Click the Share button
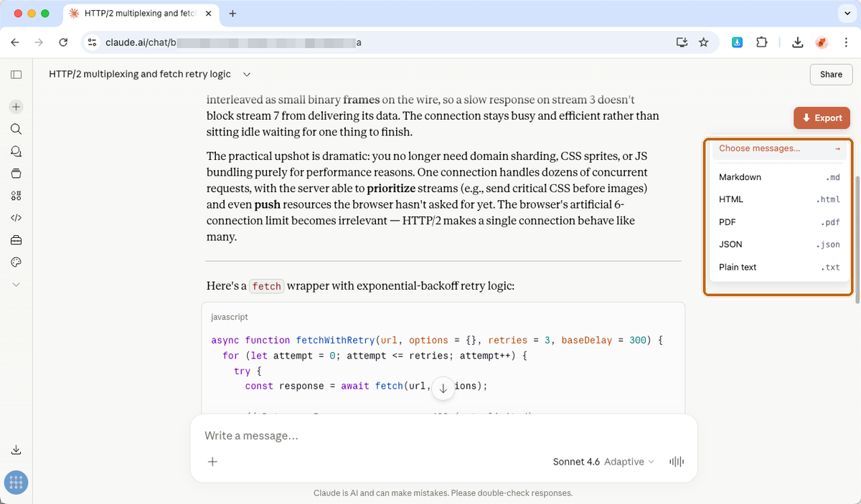Image resolution: width=861 pixels, height=504 pixels. point(831,75)
